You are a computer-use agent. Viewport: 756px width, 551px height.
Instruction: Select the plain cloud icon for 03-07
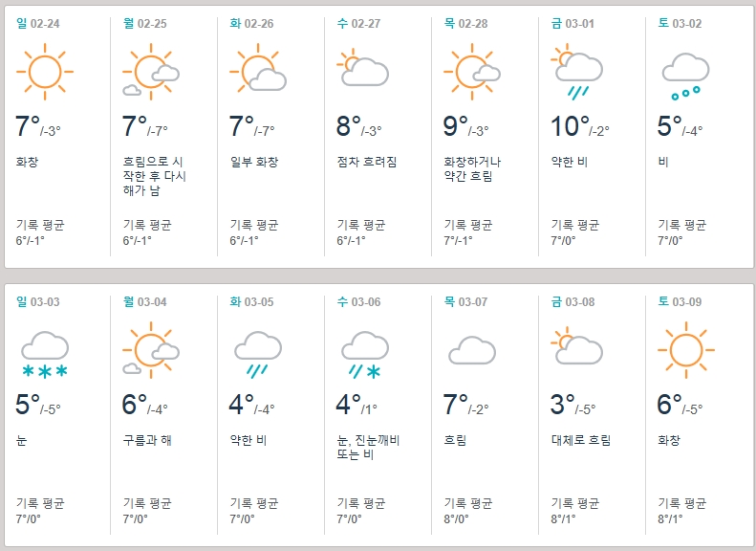[472, 350]
